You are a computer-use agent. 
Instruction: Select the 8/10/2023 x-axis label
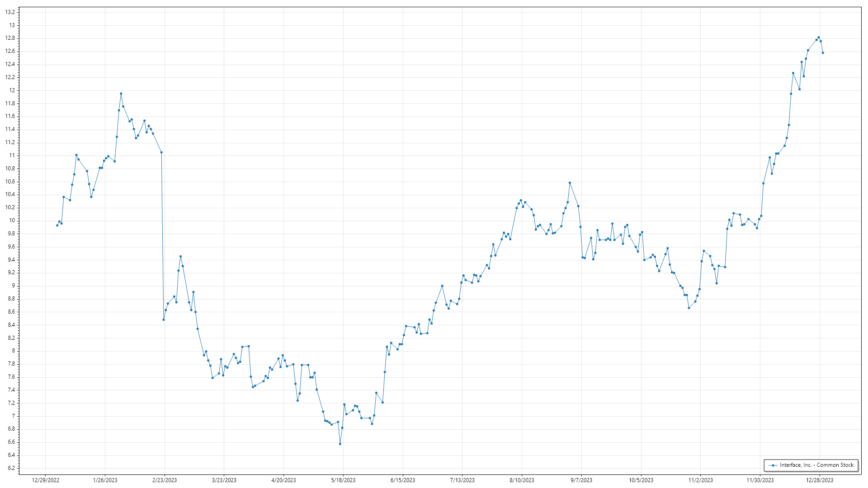tap(522, 480)
